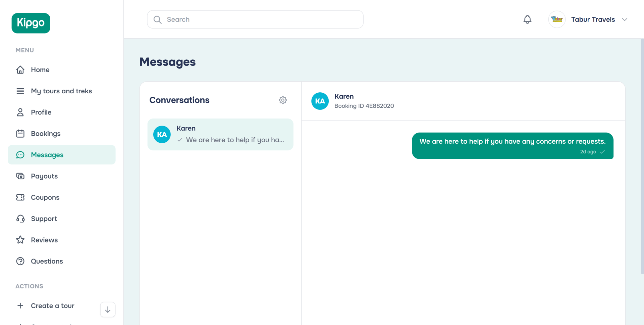Click the Home house icon
The height and width of the screenshot is (325, 644).
(x=20, y=70)
